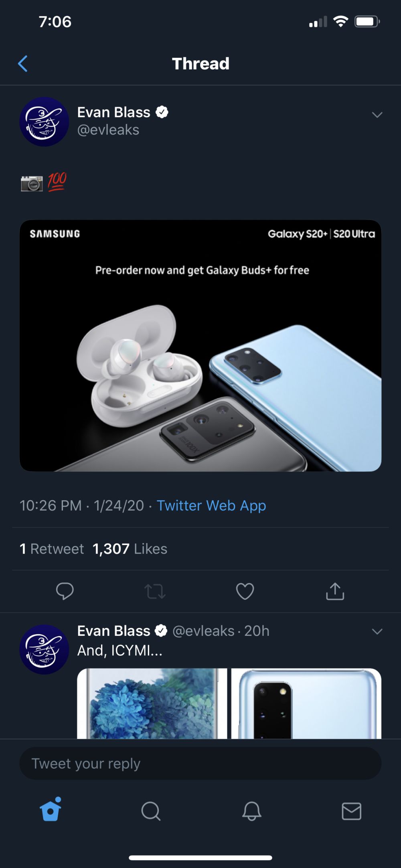Click the reply bubble icon on the tweet
The width and height of the screenshot is (401, 868).
(65, 591)
